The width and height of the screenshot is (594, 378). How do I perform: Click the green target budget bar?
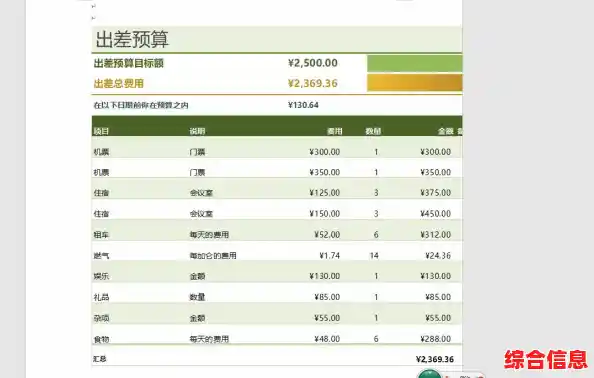pyautogui.click(x=414, y=63)
